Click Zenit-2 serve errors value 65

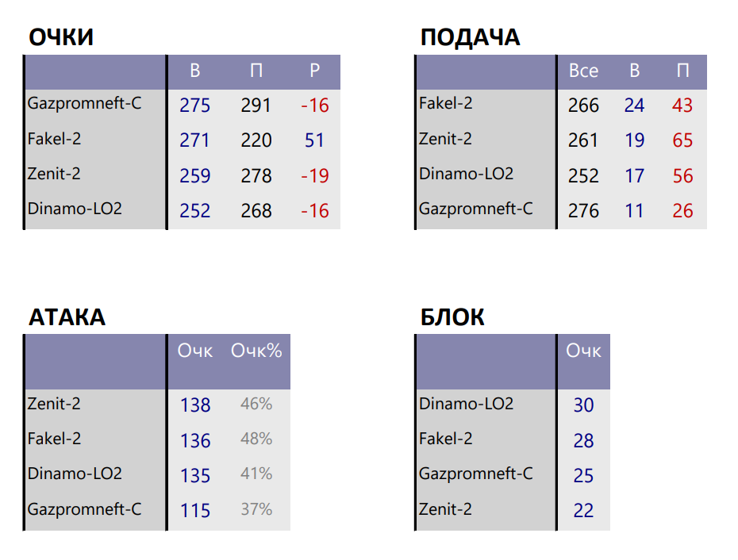click(x=682, y=140)
